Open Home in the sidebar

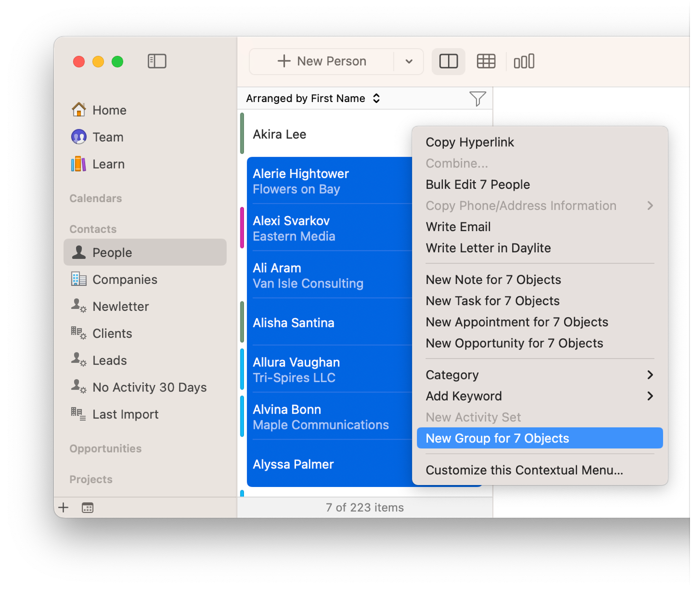coord(109,110)
